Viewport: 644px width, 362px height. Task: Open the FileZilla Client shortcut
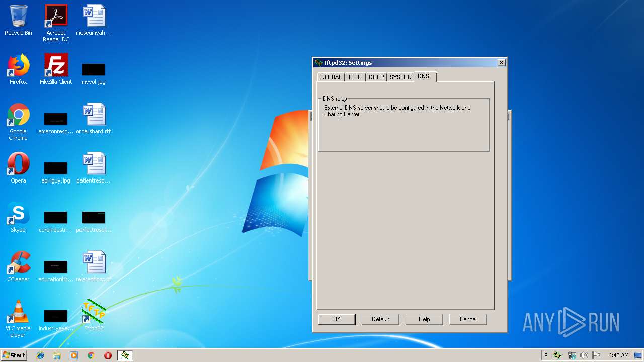coord(56,69)
